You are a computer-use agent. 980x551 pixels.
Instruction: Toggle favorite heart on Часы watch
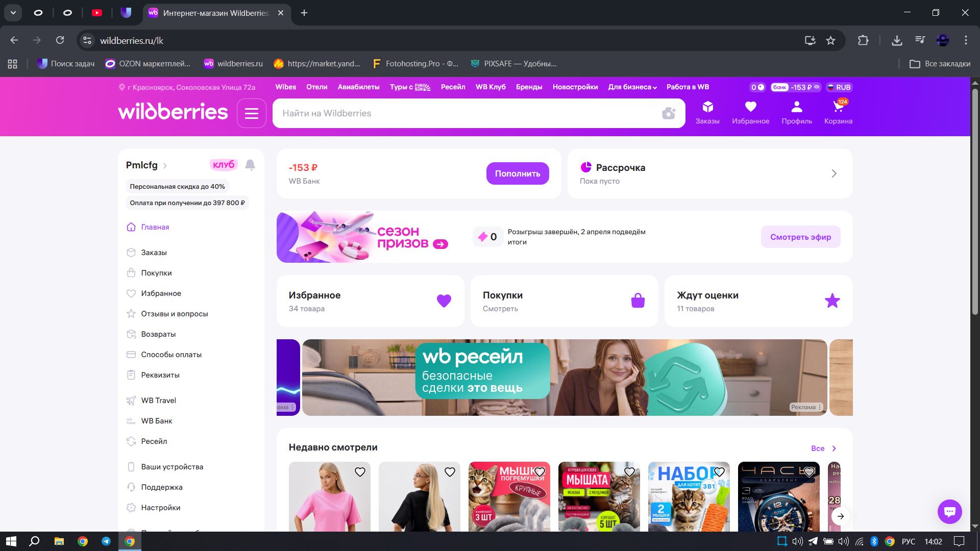pyautogui.click(x=809, y=472)
